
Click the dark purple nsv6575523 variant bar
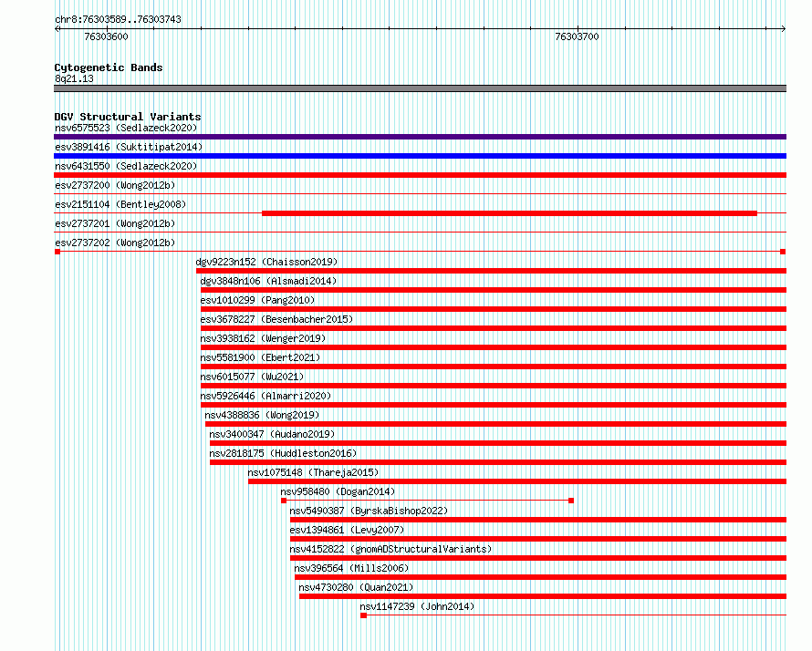pyautogui.click(x=420, y=137)
